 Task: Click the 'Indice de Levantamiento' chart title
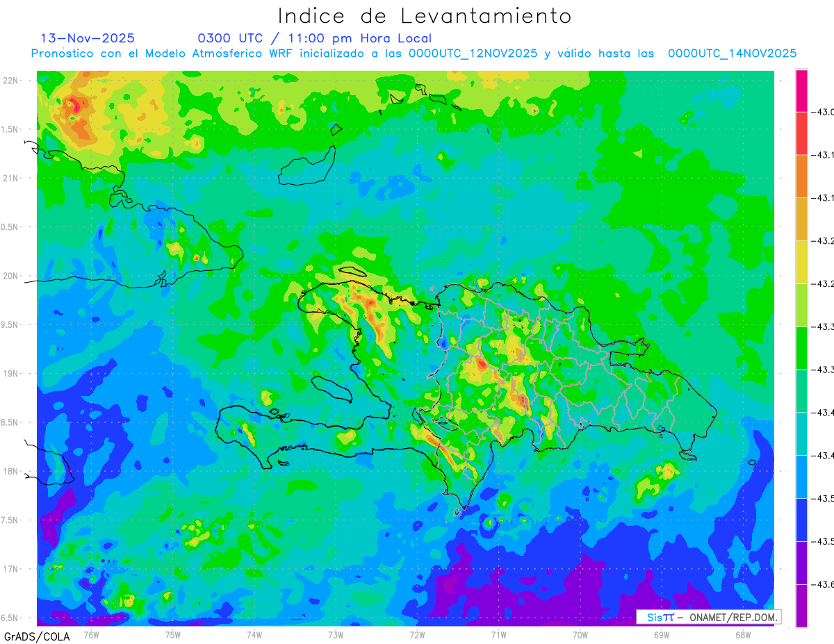pos(425,16)
